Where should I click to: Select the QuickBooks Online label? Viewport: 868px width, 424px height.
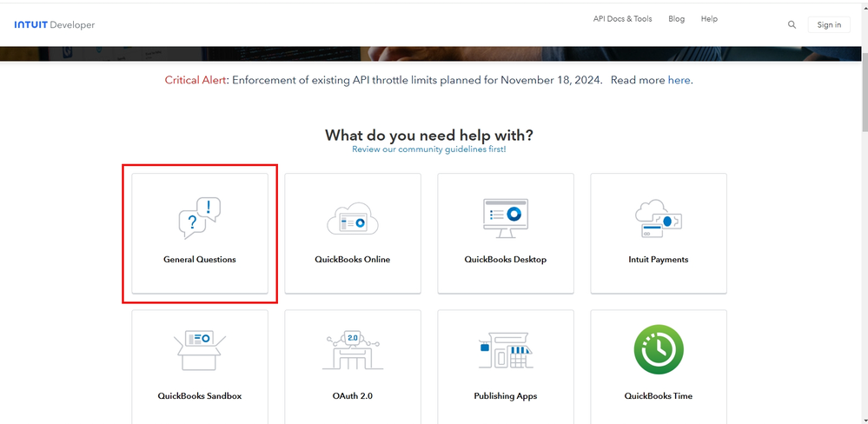pyautogui.click(x=353, y=259)
